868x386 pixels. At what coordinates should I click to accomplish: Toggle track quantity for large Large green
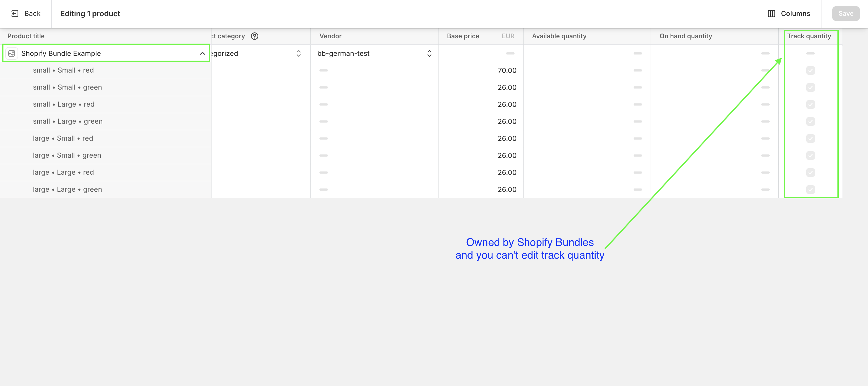(810, 190)
